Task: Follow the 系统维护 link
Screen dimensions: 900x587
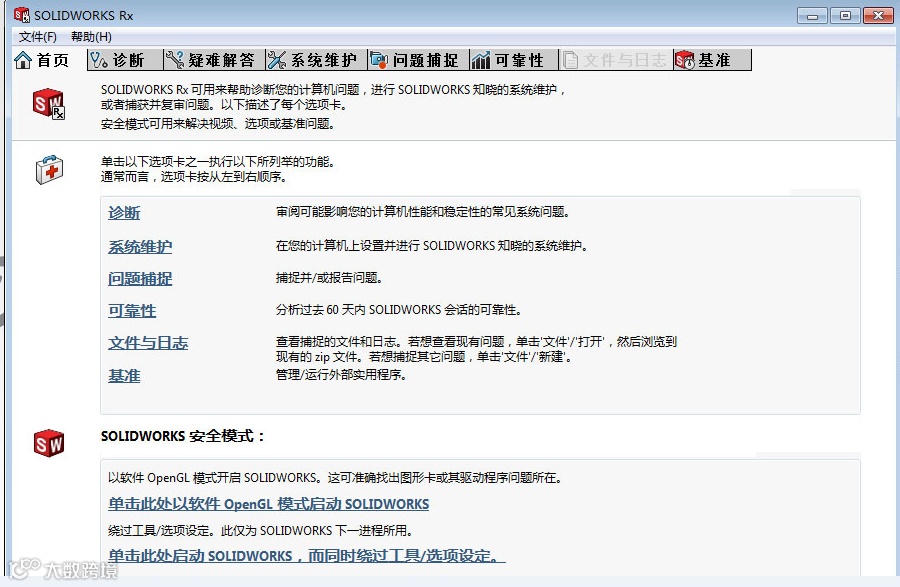Action: pyautogui.click(x=140, y=247)
